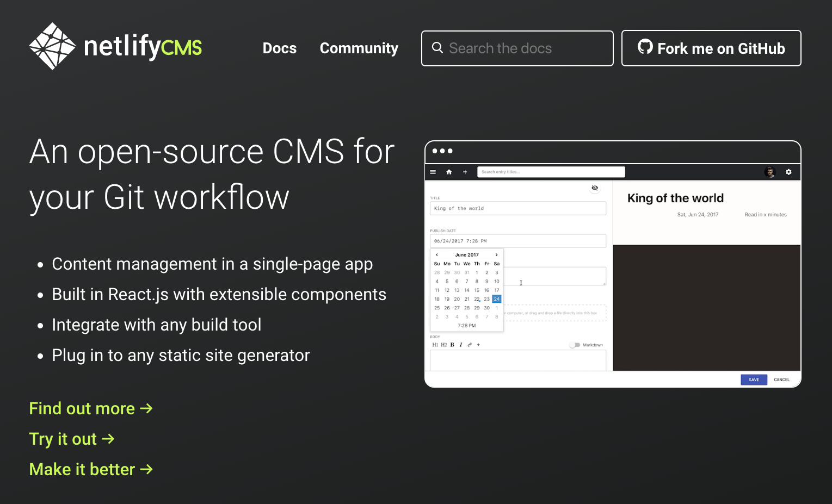Image resolution: width=832 pixels, height=504 pixels.
Task: Click the SAVE button in CMS preview
Action: click(x=754, y=379)
